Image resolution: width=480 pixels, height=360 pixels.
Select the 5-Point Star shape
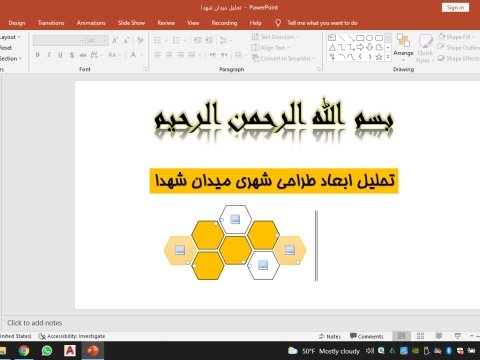click(x=379, y=57)
